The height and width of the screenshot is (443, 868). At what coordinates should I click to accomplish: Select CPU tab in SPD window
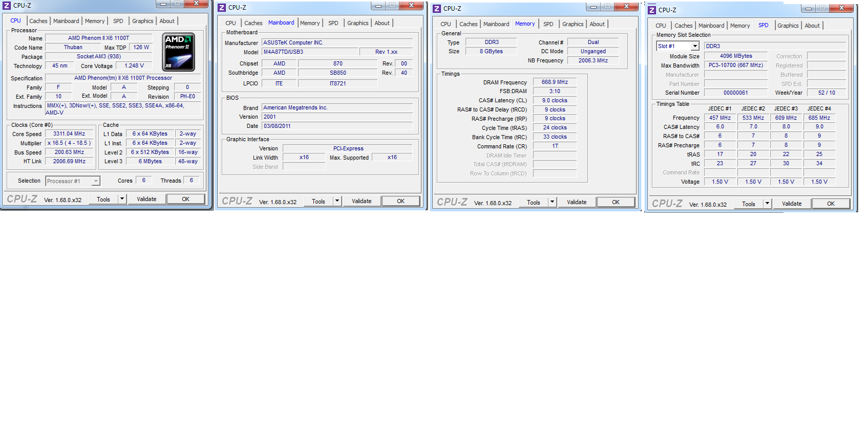coord(661,26)
